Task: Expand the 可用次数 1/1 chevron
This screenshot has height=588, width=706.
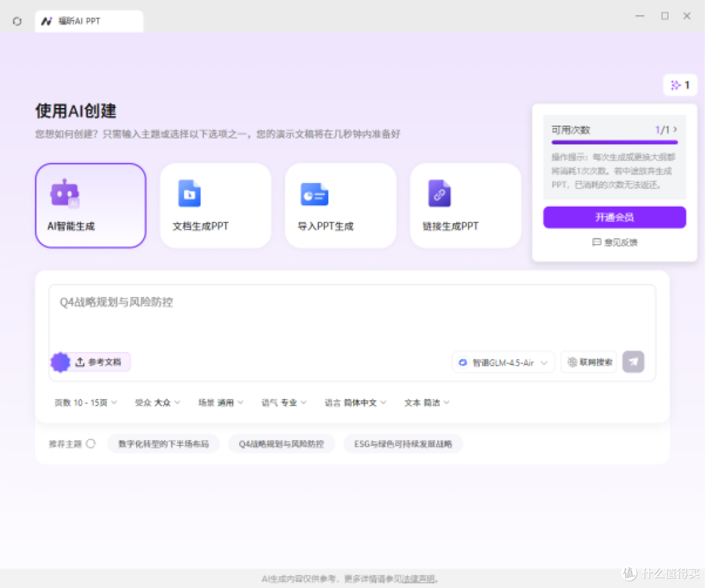Action: 675,130
